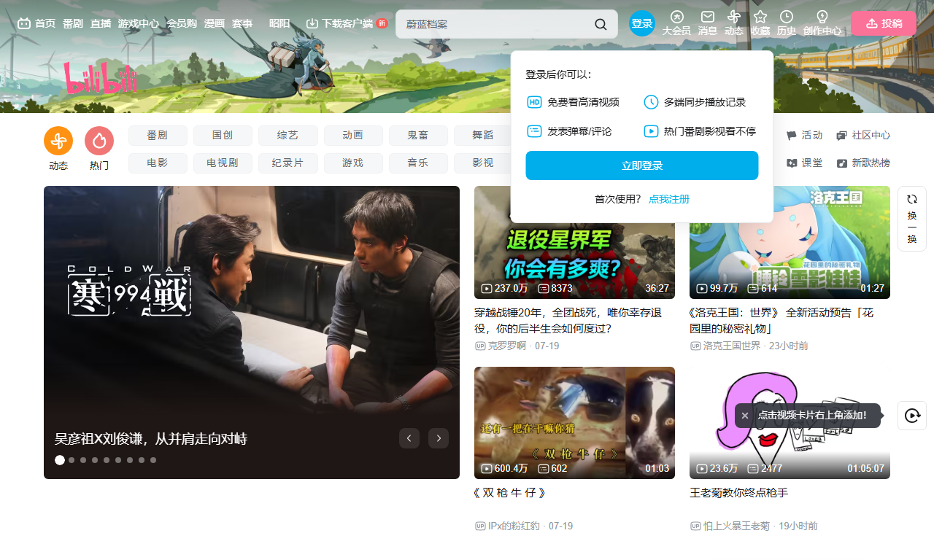This screenshot has height=560, width=934.
Task: Click the search input field
Action: click(496, 24)
